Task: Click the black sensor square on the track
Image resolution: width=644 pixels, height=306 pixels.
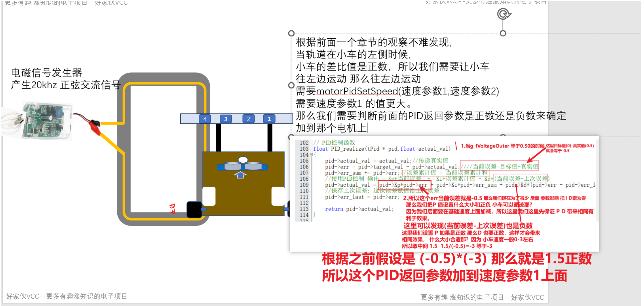Action: (194, 209)
